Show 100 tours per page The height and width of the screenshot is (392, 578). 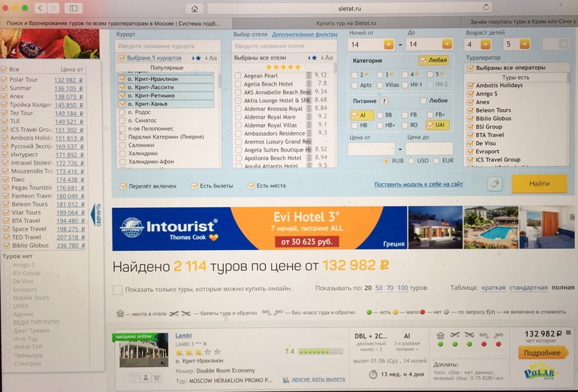click(402, 288)
